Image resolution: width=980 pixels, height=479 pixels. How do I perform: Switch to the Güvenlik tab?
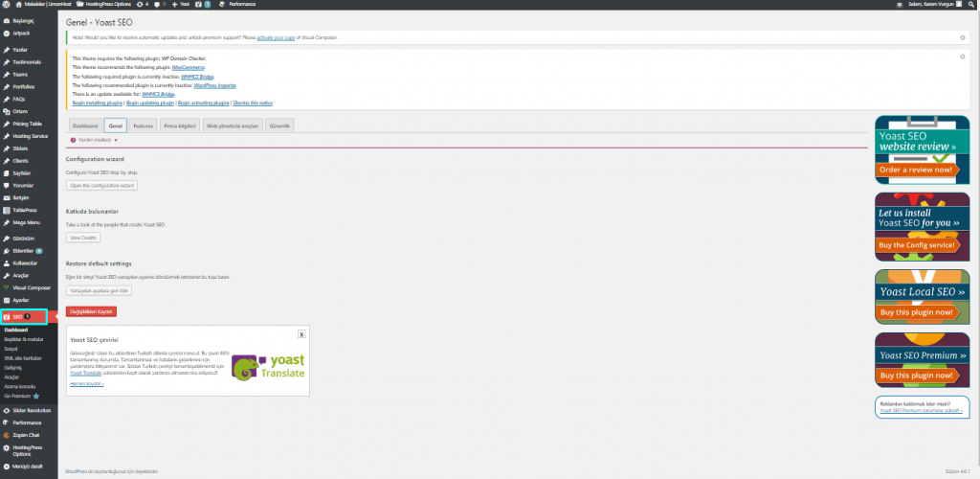pyautogui.click(x=279, y=125)
